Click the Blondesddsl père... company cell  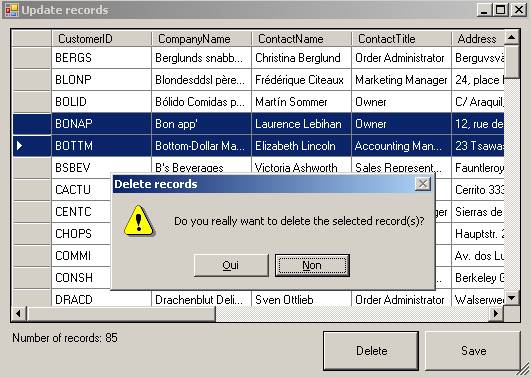coord(201,80)
